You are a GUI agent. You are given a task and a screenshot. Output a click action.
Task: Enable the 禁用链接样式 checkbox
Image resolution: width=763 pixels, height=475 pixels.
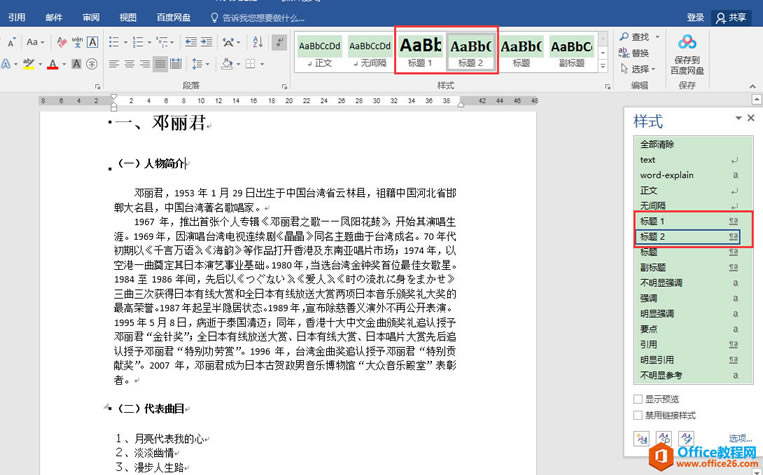[x=638, y=415]
